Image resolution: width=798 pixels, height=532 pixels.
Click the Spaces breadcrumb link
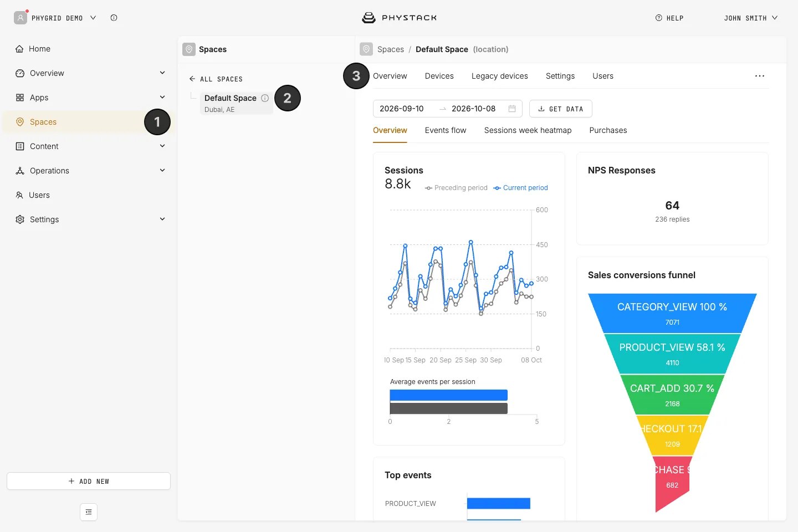(391, 49)
